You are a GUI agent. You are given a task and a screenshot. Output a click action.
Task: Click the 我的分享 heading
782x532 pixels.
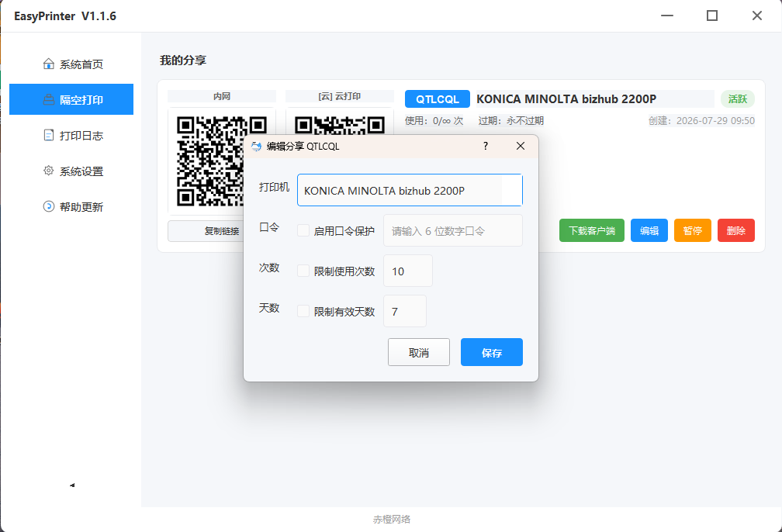pos(183,60)
